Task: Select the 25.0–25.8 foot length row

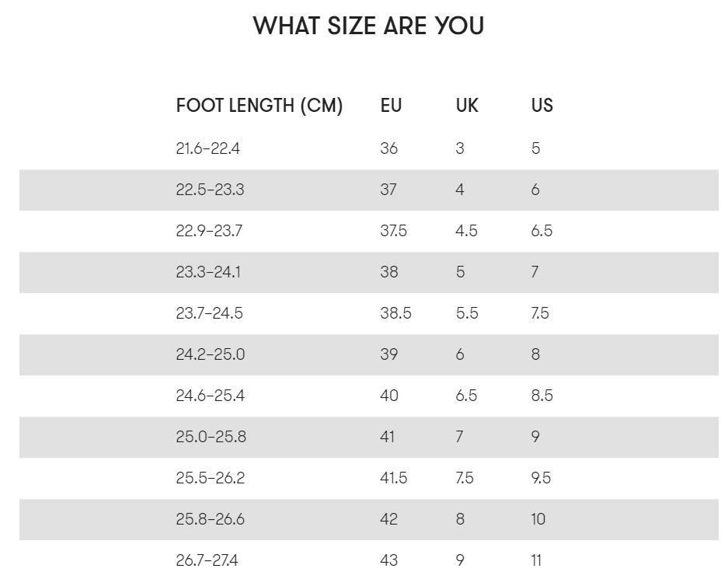Action: 368,437
